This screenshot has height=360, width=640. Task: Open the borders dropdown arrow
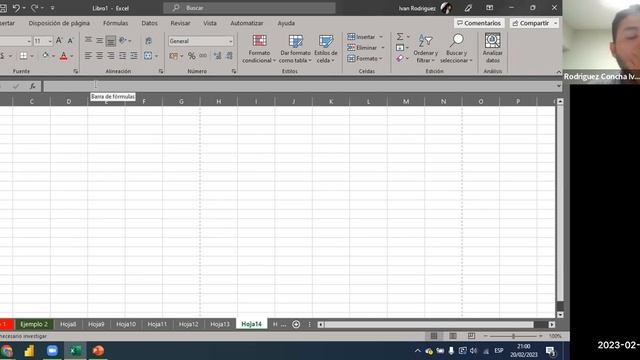[32, 56]
